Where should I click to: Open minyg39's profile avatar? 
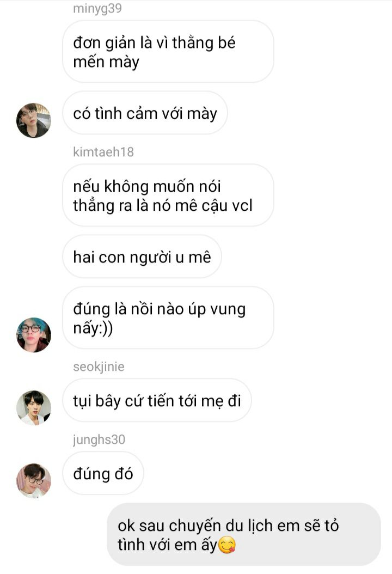click(x=34, y=120)
